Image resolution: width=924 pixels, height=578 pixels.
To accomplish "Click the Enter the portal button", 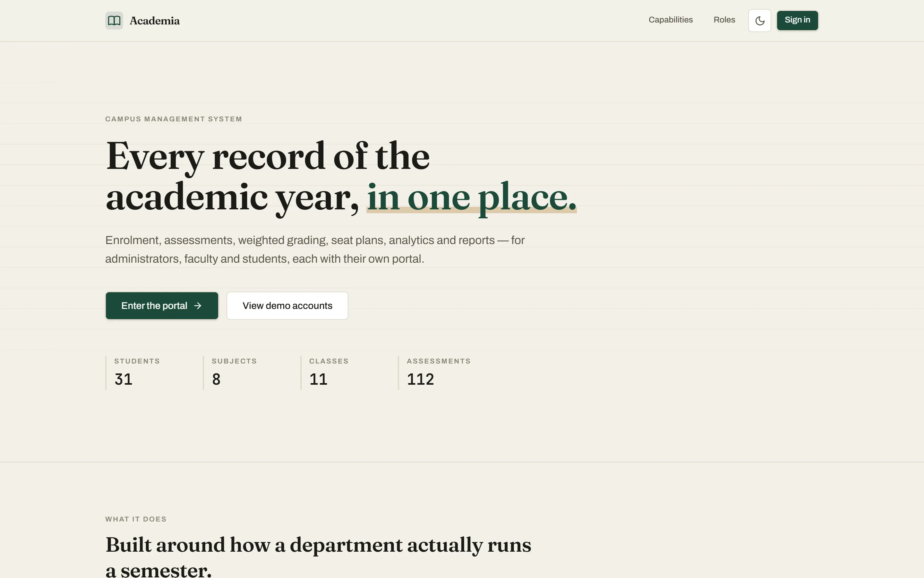I will click(162, 305).
